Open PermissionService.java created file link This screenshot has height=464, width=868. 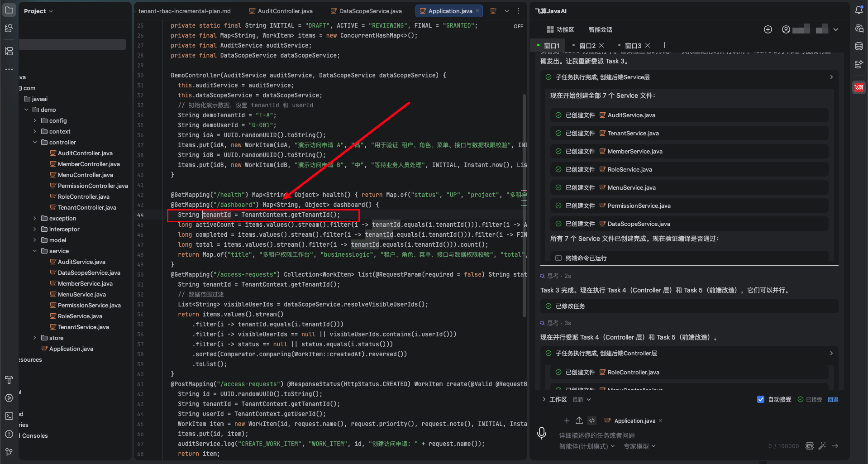639,206
